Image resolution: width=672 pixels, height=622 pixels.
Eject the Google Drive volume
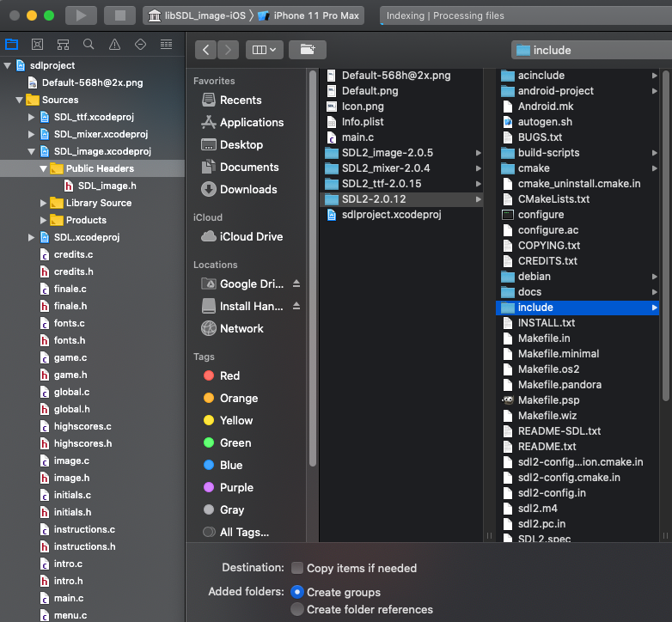(296, 284)
